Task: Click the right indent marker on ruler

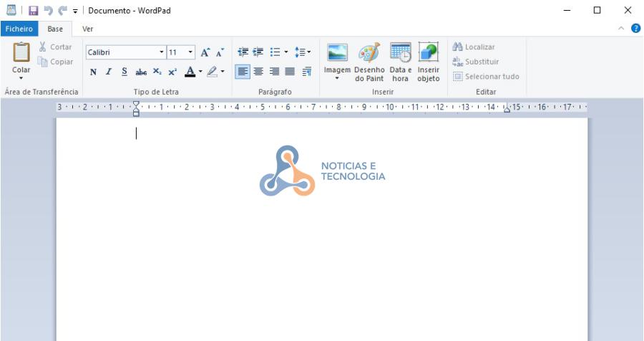Action: [x=507, y=109]
